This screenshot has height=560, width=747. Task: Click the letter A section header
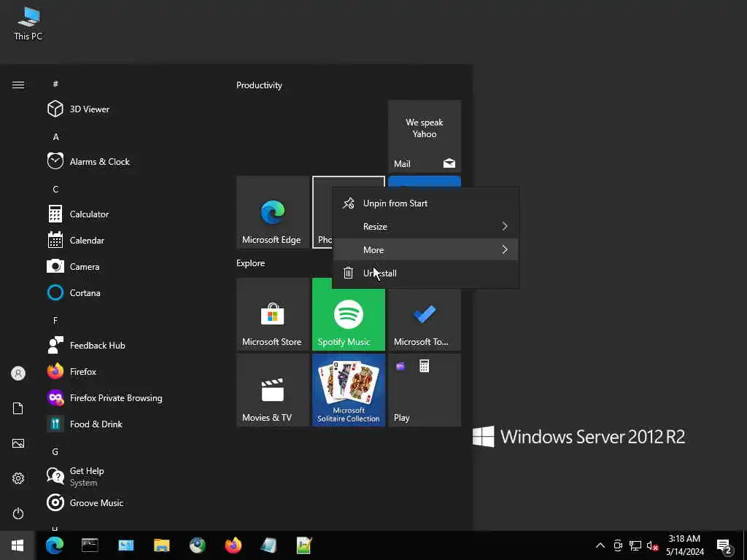[55, 136]
